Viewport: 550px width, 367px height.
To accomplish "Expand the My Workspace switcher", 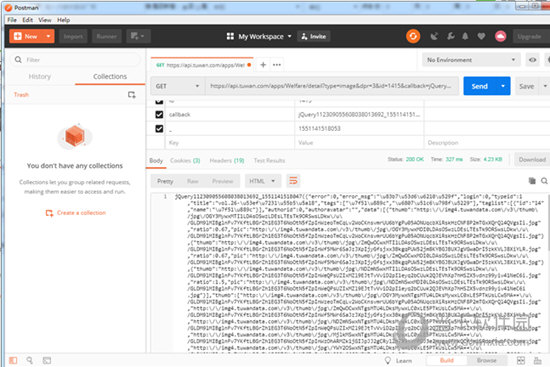I will pos(259,36).
